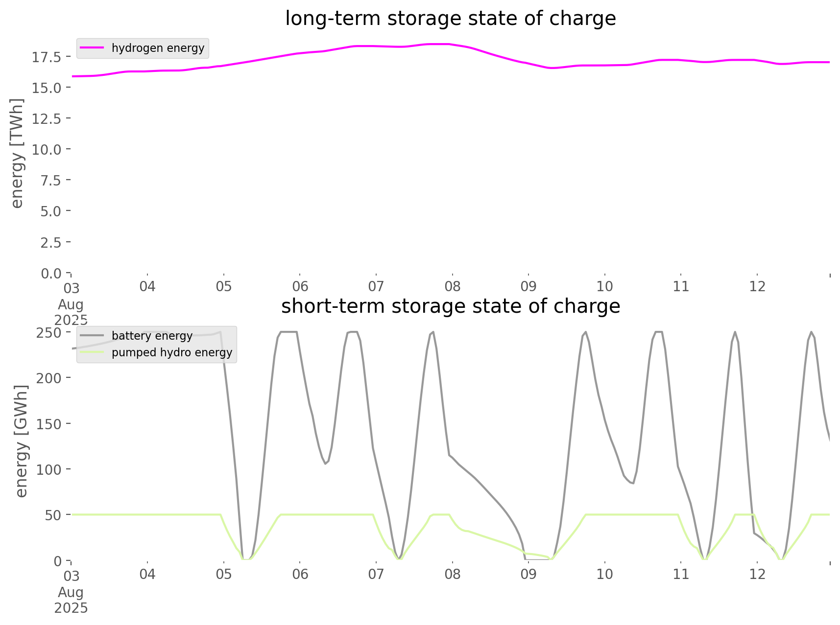Click 'Aug 2025' label beneath the short-term chart
This screenshot has height=625, width=840.
pyautogui.click(x=71, y=600)
